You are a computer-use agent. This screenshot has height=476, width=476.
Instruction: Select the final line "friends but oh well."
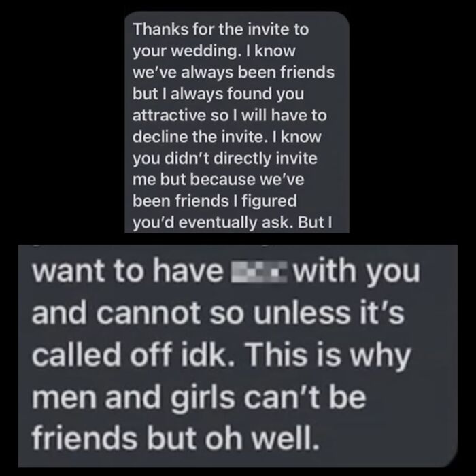(x=175, y=439)
